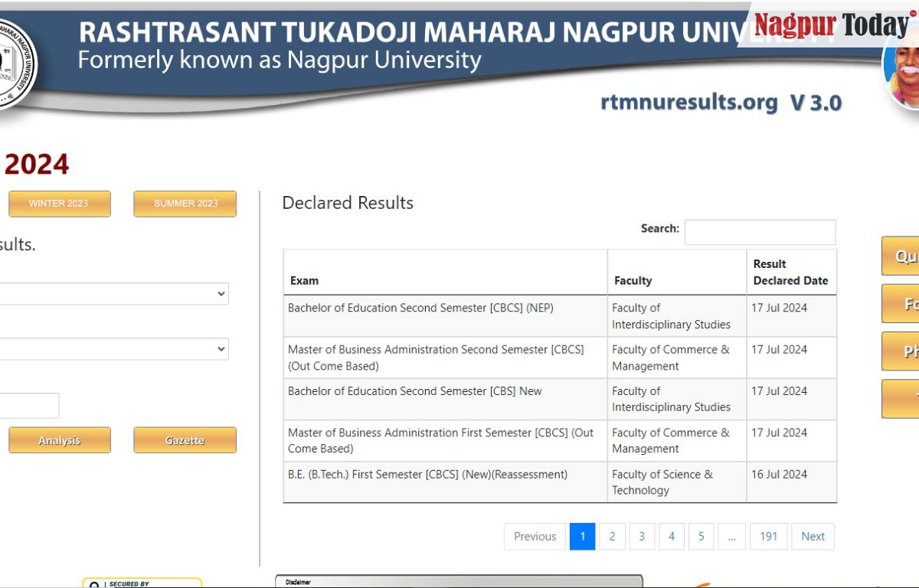The image size is (919, 588).
Task: Select page 5 in the pagination bar
Action: pos(701,536)
